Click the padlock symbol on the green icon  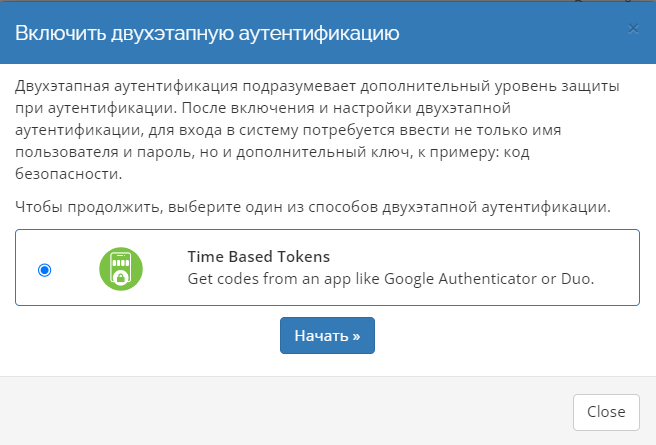coord(121,276)
